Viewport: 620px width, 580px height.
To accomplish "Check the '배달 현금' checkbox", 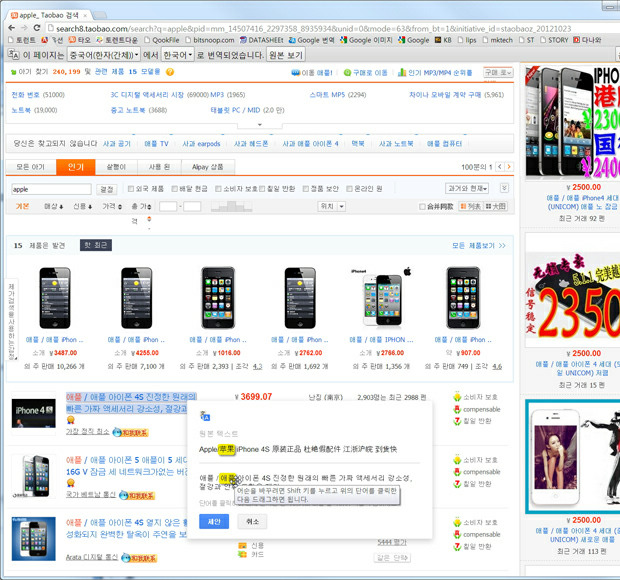I will (x=174, y=189).
